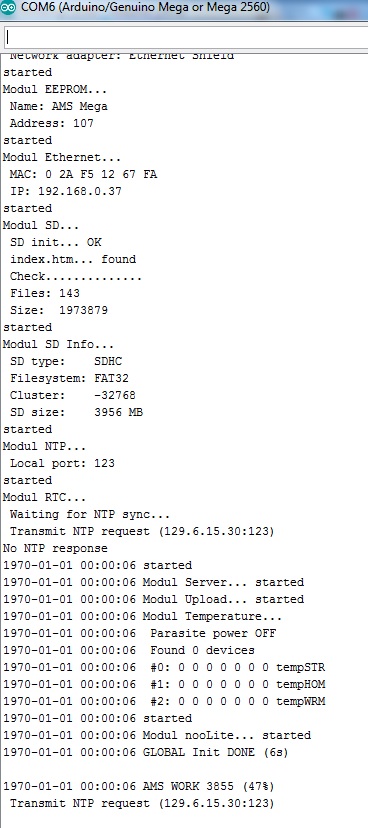This screenshot has height=828, width=368.
Task: Click the MAC address line
Action: [x=83, y=174]
